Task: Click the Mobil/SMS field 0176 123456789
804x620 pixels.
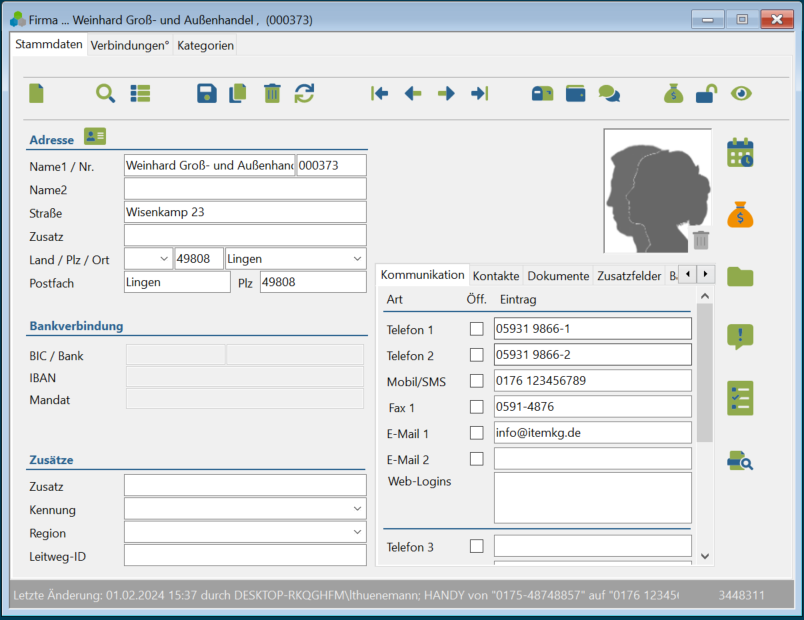Action: [x=593, y=381]
